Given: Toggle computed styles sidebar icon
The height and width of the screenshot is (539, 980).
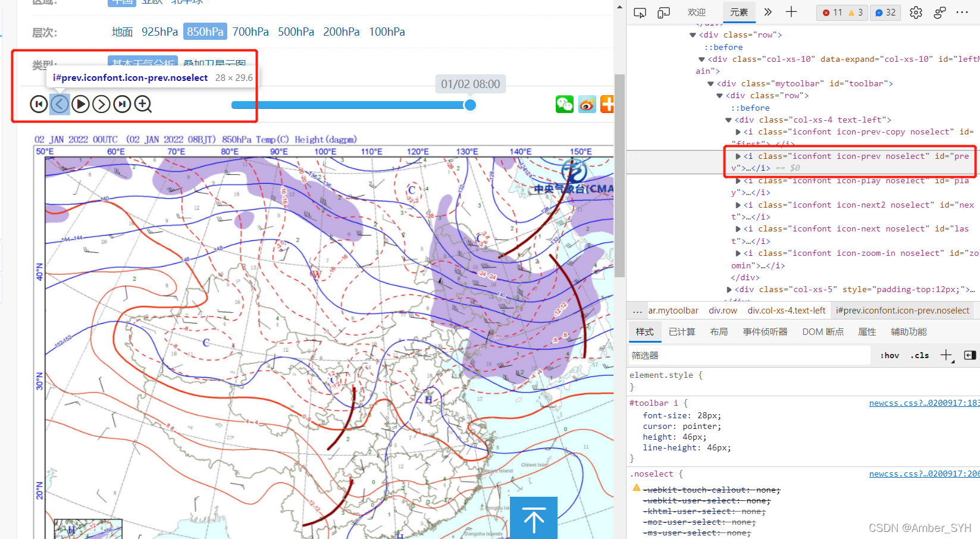Looking at the screenshot, I should [x=970, y=355].
